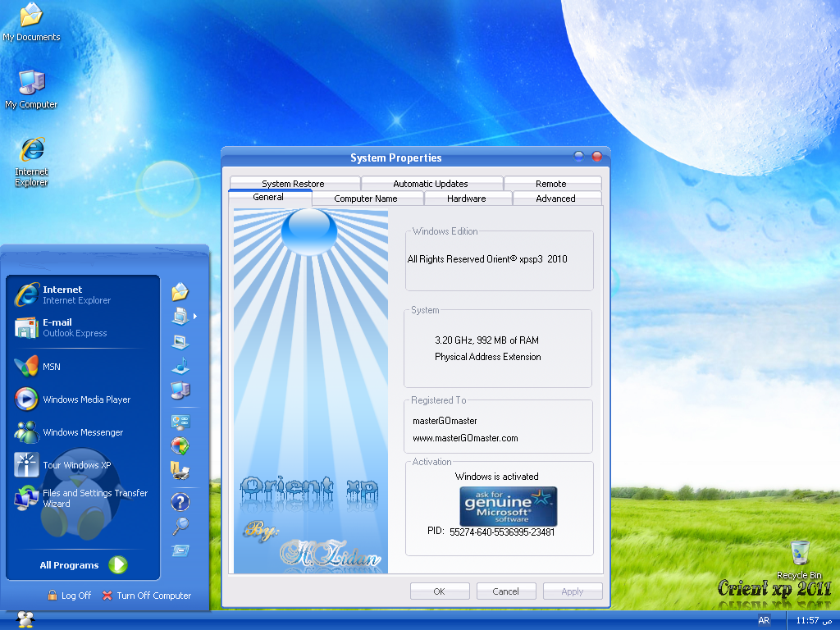Open My Music from the Start menu
This screenshot has width=840, height=630.
click(179, 366)
